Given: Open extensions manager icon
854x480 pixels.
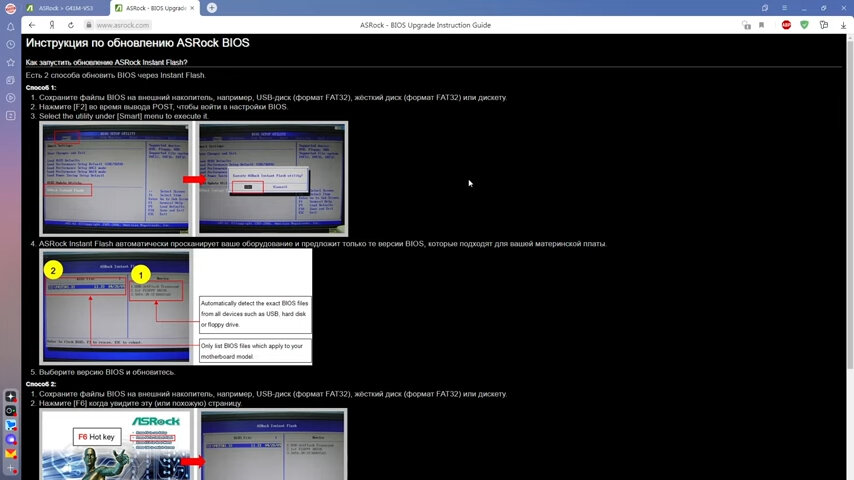Looking at the screenshot, I should [x=824, y=25].
